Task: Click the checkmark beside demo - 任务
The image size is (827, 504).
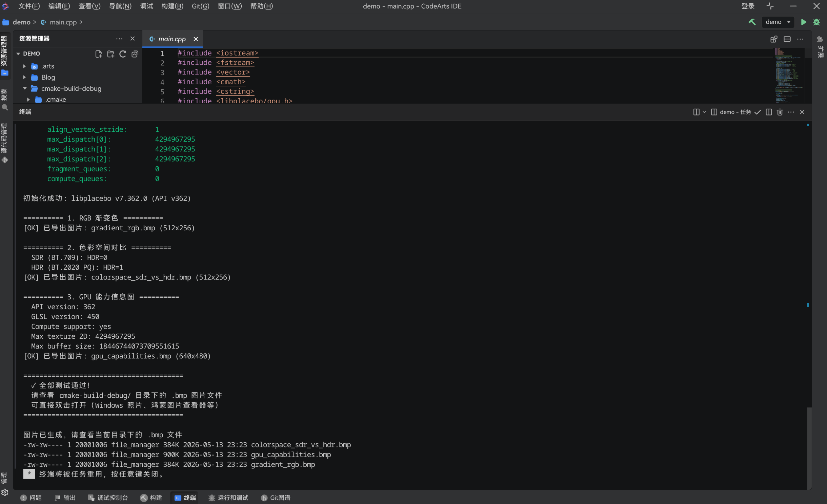Action: point(758,112)
